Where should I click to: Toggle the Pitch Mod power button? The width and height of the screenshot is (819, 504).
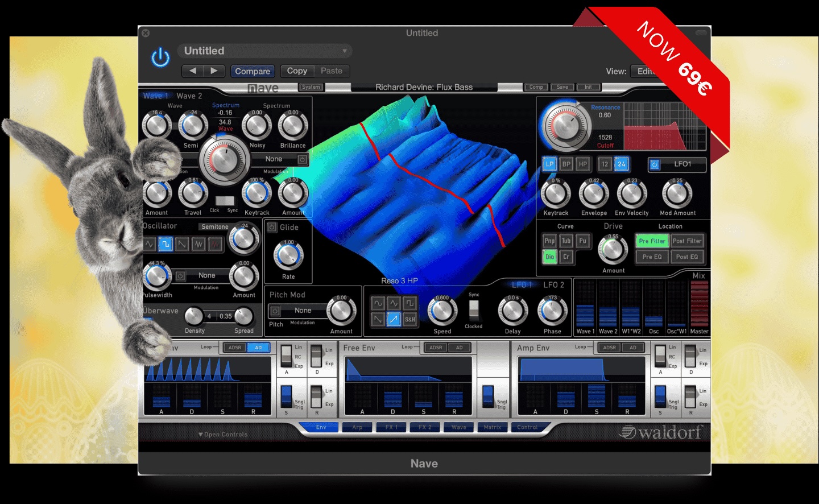pos(275,311)
